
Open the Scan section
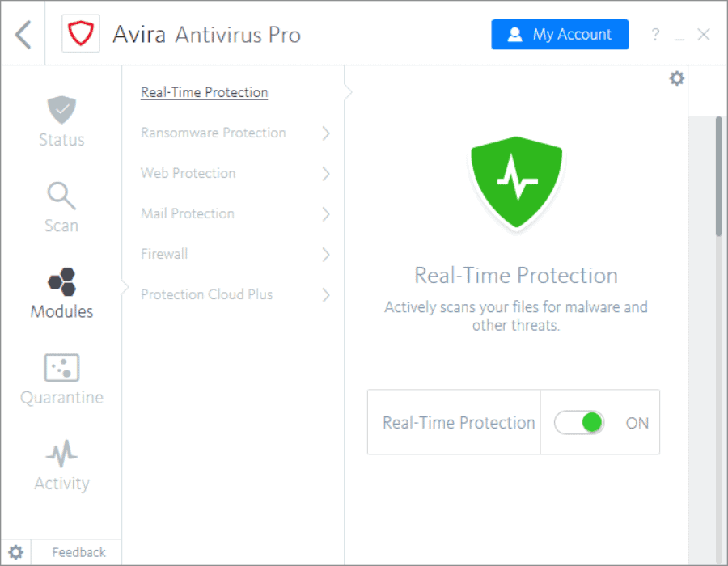tap(61, 207)
